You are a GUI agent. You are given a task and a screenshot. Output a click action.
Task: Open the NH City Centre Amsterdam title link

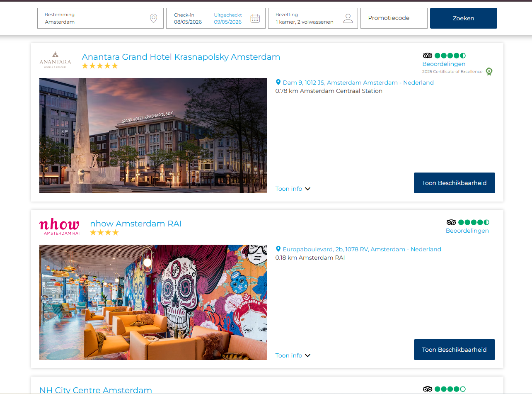click(x=96, y=390)
